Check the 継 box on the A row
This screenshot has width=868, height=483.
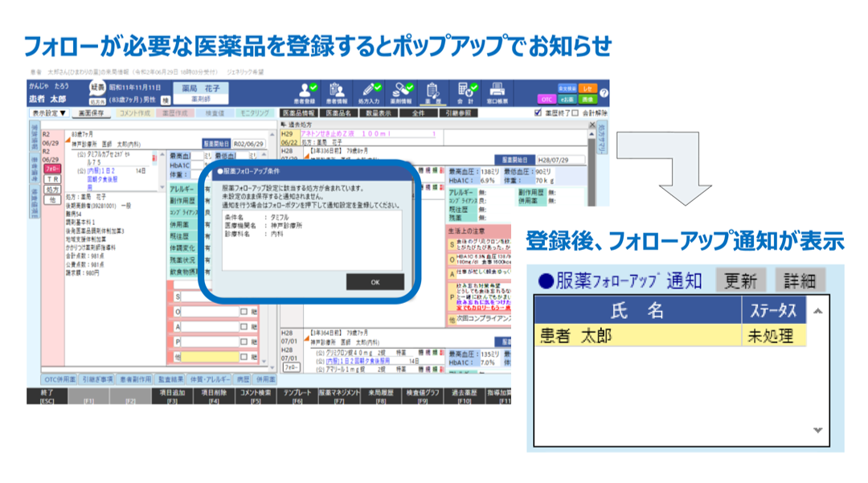[x=244, y=326]
